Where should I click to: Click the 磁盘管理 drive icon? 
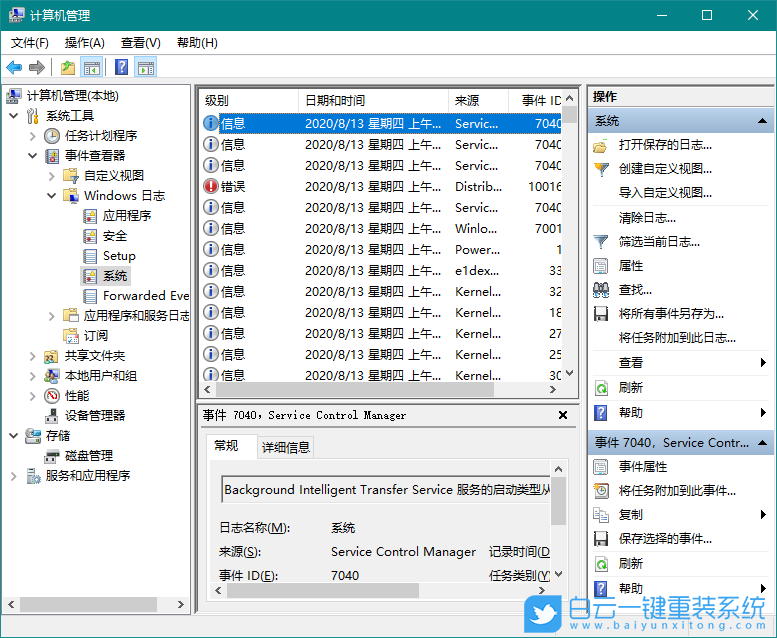[x=52, y=456]
